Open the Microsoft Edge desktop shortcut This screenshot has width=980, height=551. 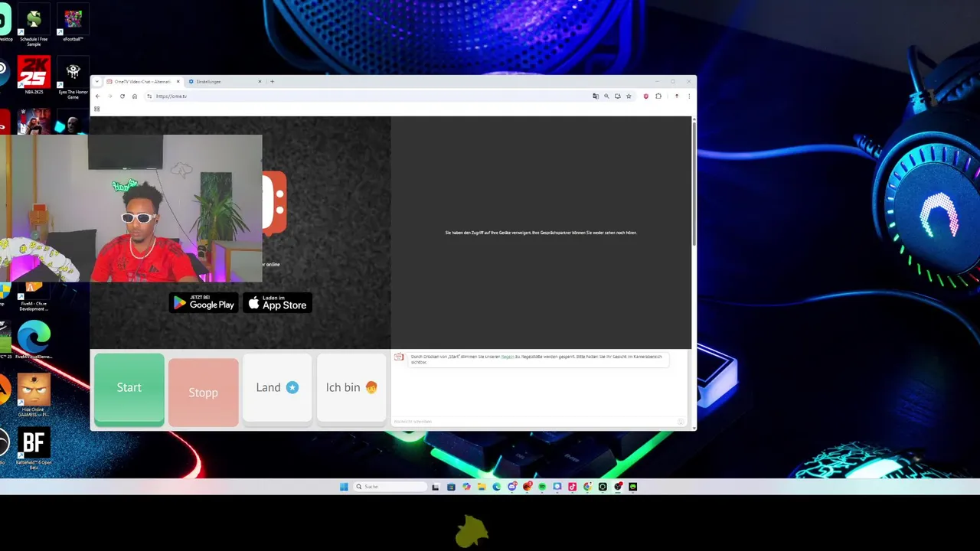pos(34,340)
